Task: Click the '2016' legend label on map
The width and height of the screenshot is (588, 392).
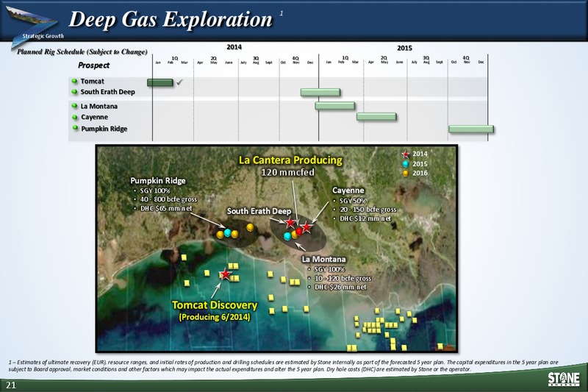Action: click(420, 173)
